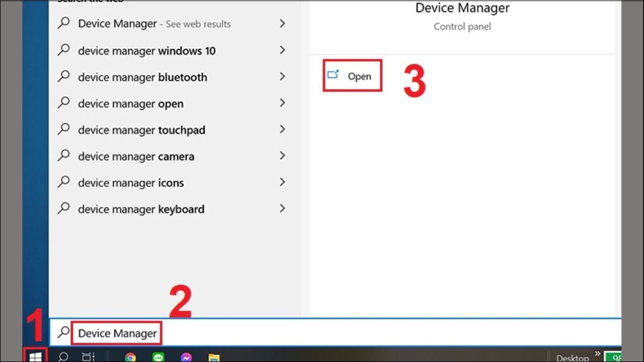Pick "device manager camera" suggestion
Screen dimensions: 644x362
coord(174,156)
